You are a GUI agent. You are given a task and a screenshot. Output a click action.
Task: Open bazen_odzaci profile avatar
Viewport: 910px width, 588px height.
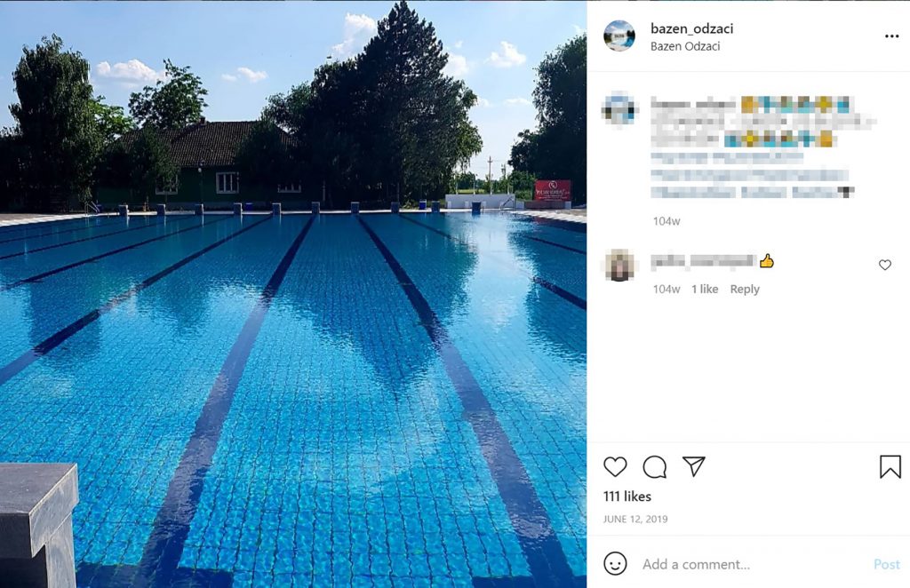click(619, 36)
